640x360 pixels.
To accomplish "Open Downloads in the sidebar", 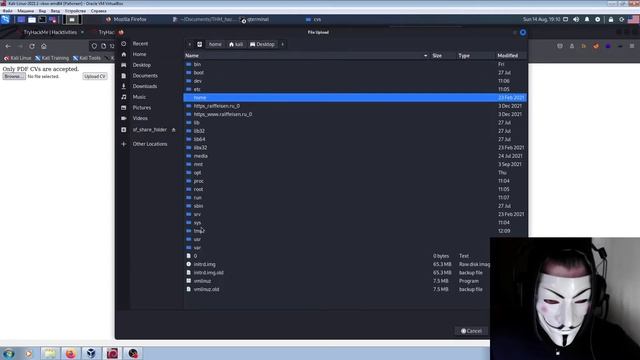I will pos(144,86).
